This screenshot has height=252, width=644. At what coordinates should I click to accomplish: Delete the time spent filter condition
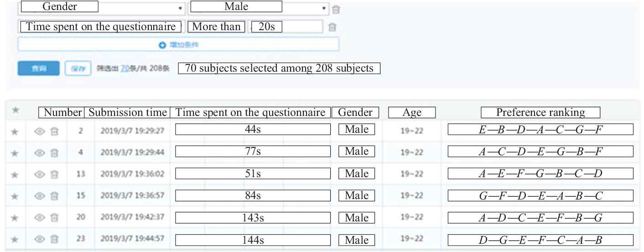[333, 27]
